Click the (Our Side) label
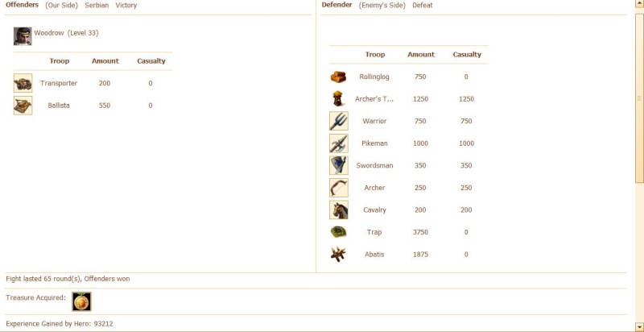Viewport: 644px width, 332px height. coord(62,6)
